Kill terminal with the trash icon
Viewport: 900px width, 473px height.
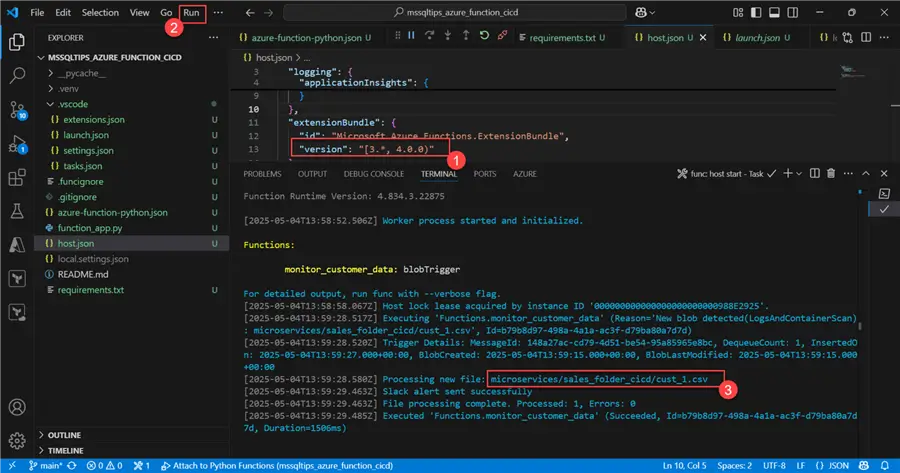point(831,173)
